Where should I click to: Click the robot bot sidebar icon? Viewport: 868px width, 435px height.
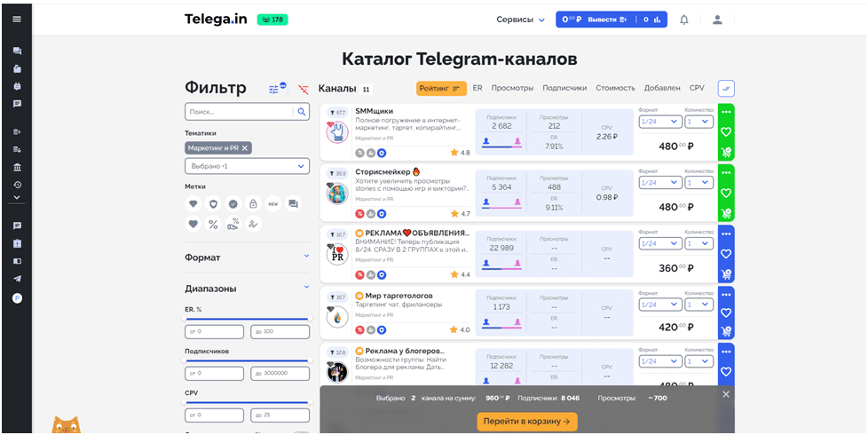[x=17, y=86]
